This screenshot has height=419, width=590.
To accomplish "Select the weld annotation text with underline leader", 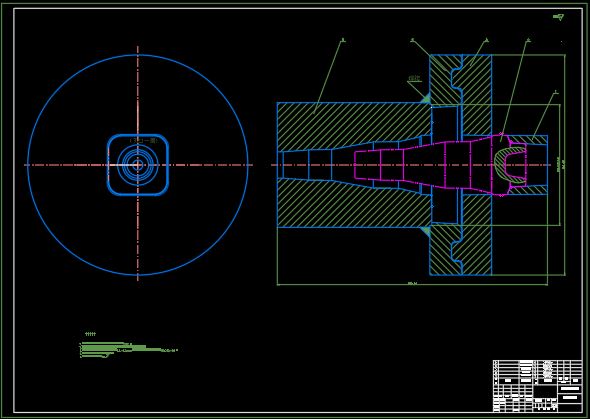I will pyautogui.click(x=414, y=78).
